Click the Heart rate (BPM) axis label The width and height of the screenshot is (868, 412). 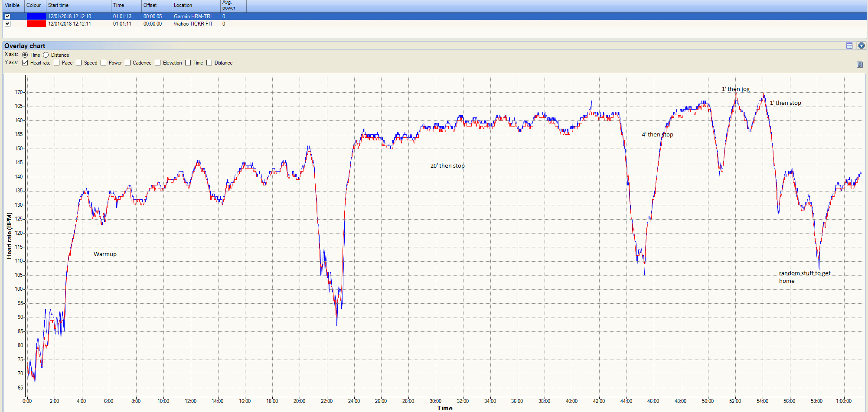click(9, 236)
